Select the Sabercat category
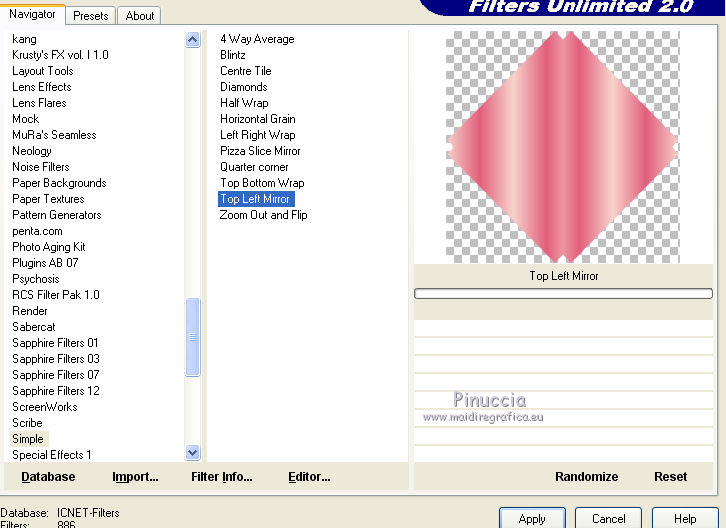Viewport: 726px width, 528px height. [x=33, y=327]
